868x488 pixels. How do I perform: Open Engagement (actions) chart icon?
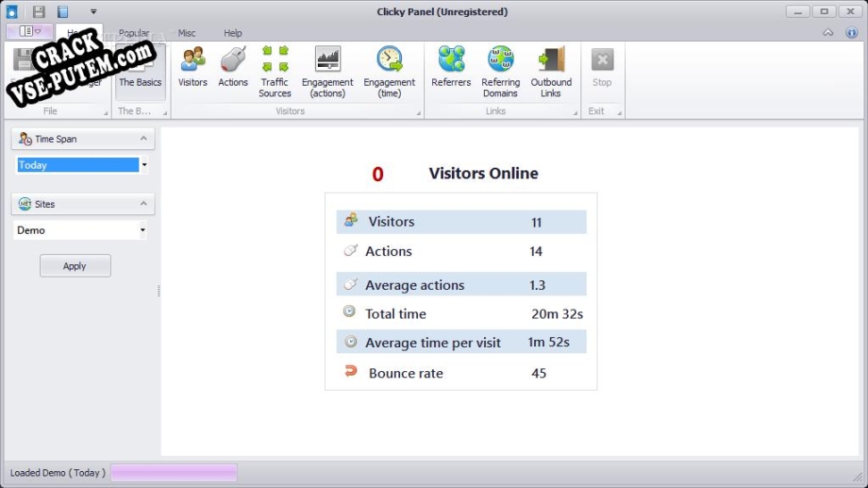click(328, 59)
